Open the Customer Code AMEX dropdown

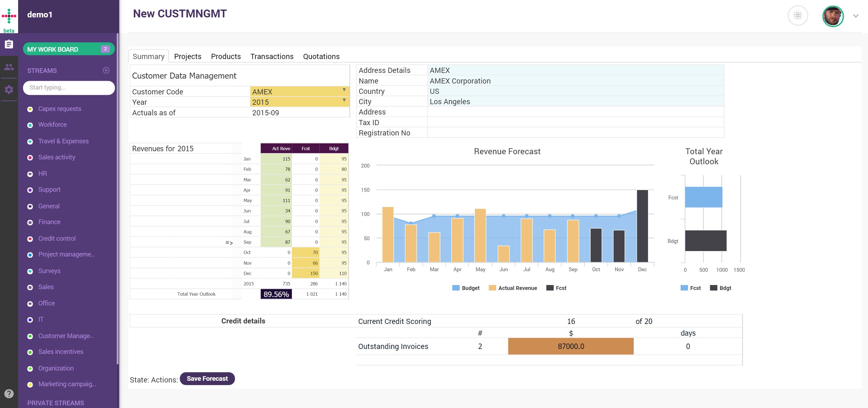[344, 90]
